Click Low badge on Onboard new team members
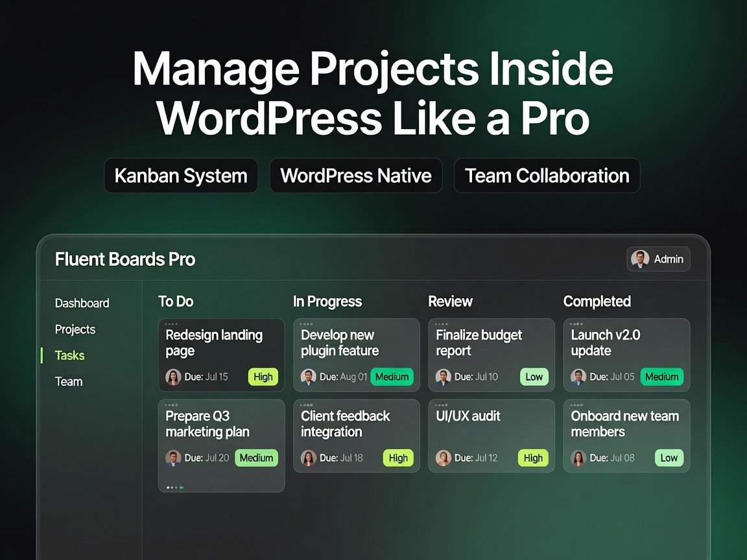Viewport: 747px width, 560px height. tap(669, 458)
